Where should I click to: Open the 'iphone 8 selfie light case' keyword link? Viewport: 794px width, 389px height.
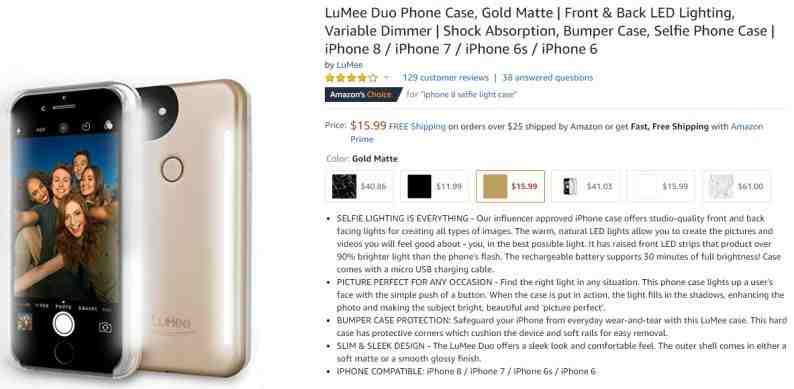tap(468, 94)
